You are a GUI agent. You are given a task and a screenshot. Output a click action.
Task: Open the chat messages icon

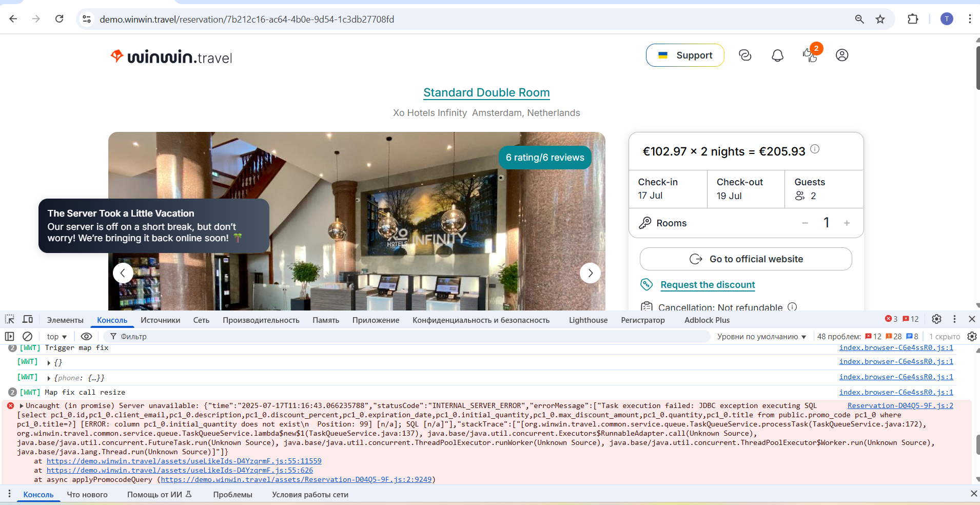745,55
